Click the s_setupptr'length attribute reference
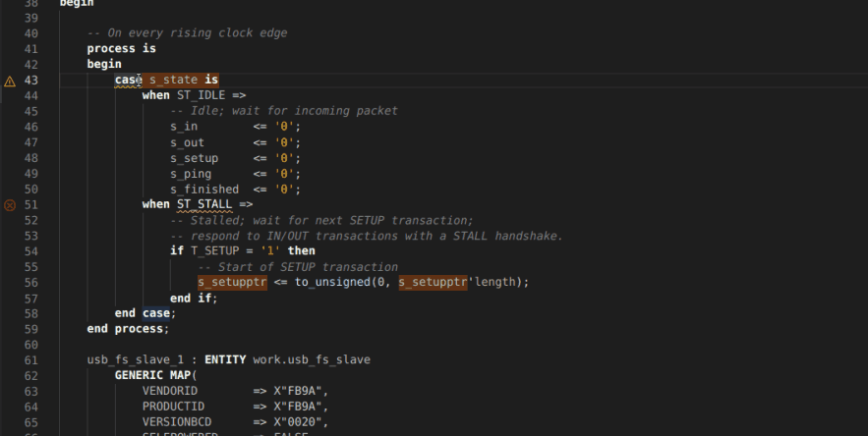This screenshot has width=868, height=436. [x=460, y=282]
